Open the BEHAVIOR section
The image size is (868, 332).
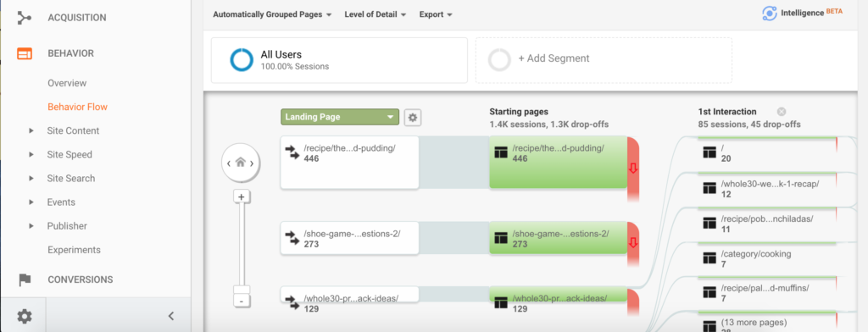[71, 53]
